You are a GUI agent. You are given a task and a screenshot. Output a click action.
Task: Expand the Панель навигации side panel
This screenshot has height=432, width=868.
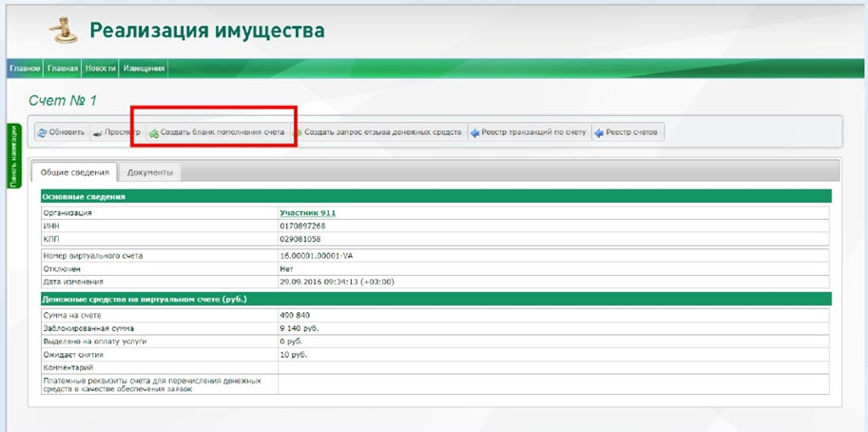click(13, 155)
